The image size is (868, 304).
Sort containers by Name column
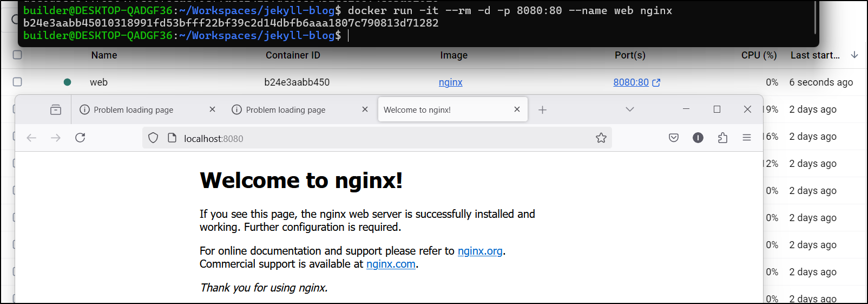(x=104, y=55)
